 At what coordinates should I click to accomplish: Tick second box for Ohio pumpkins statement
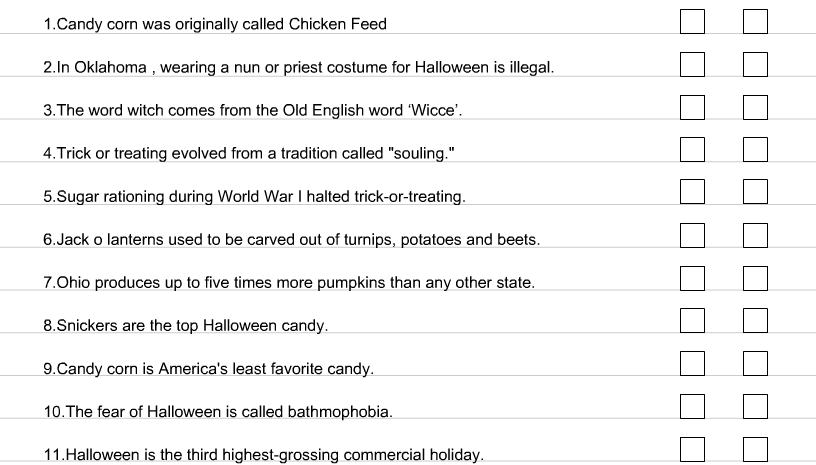pyautogui.click(x=755, y=279)
